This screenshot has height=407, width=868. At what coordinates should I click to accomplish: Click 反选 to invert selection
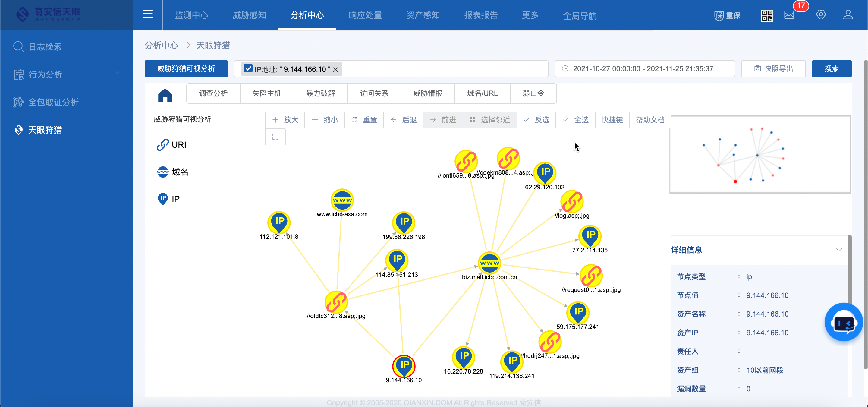click(536, 120)
